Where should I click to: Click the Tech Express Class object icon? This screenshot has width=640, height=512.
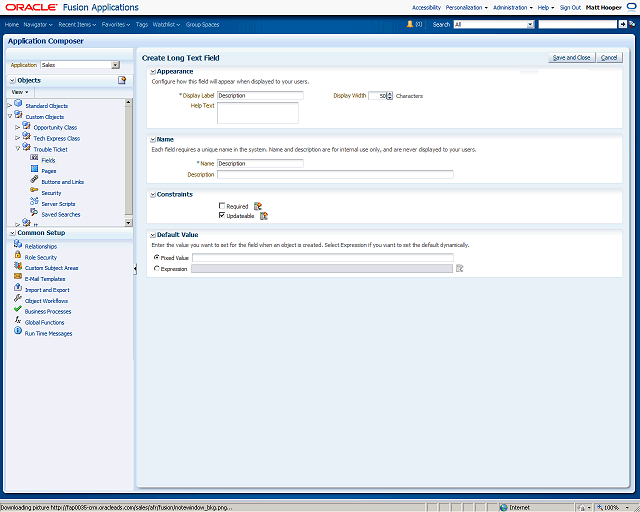[x=27, y=136]
